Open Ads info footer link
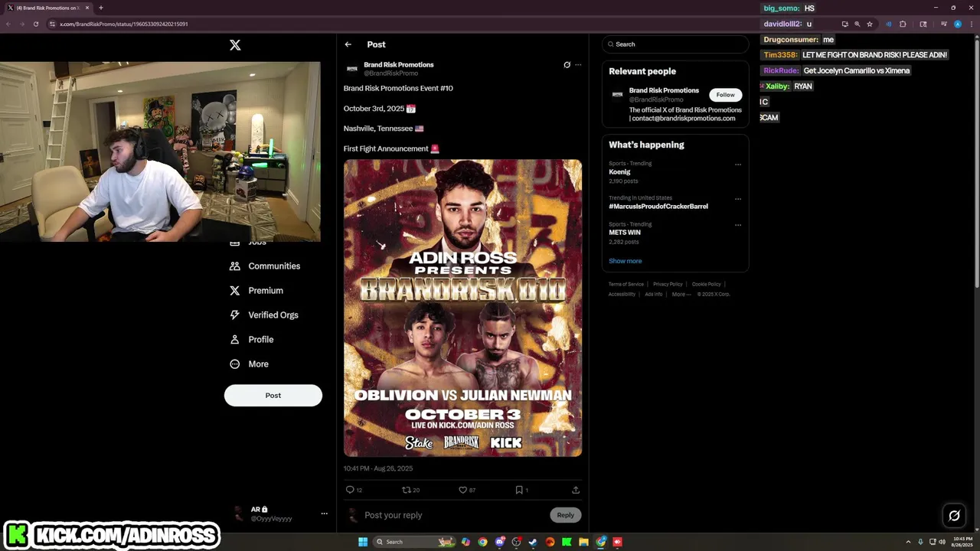 pyautogui.click(x=653, y=294)
